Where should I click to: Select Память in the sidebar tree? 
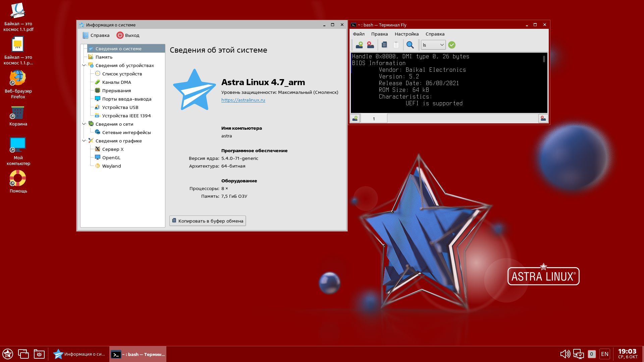pos(104,57)
